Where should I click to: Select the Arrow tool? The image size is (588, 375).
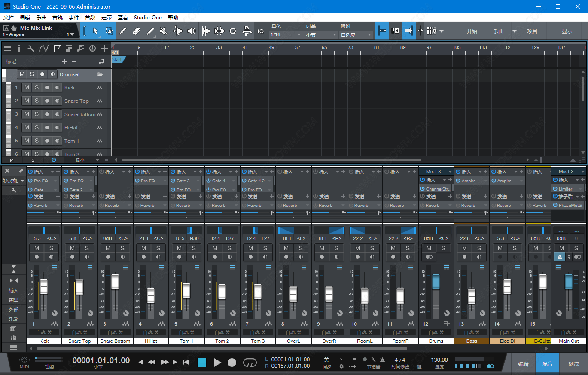point(95,31)
